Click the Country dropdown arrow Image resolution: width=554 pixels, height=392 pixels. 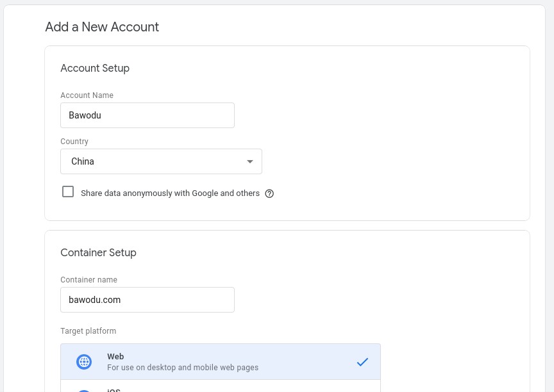[x=250, y=161]
